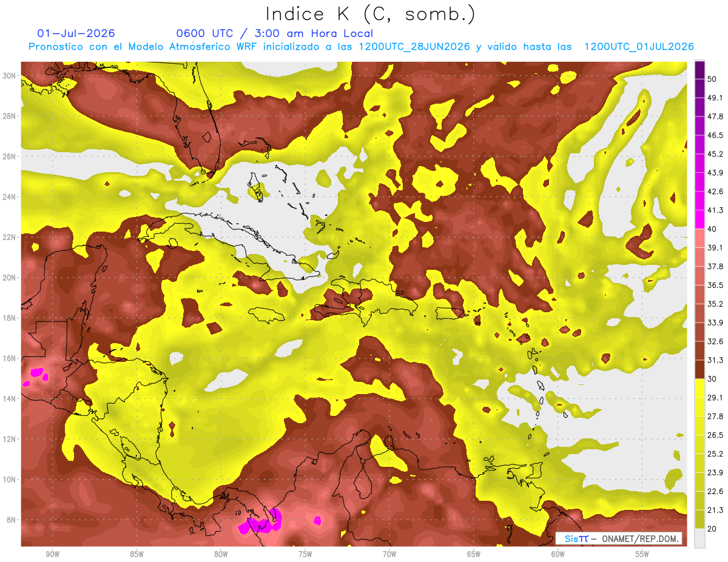
Task: Click the 'SisTT – ONAMET/REP.DOM.' label
Action: (618, 538)
